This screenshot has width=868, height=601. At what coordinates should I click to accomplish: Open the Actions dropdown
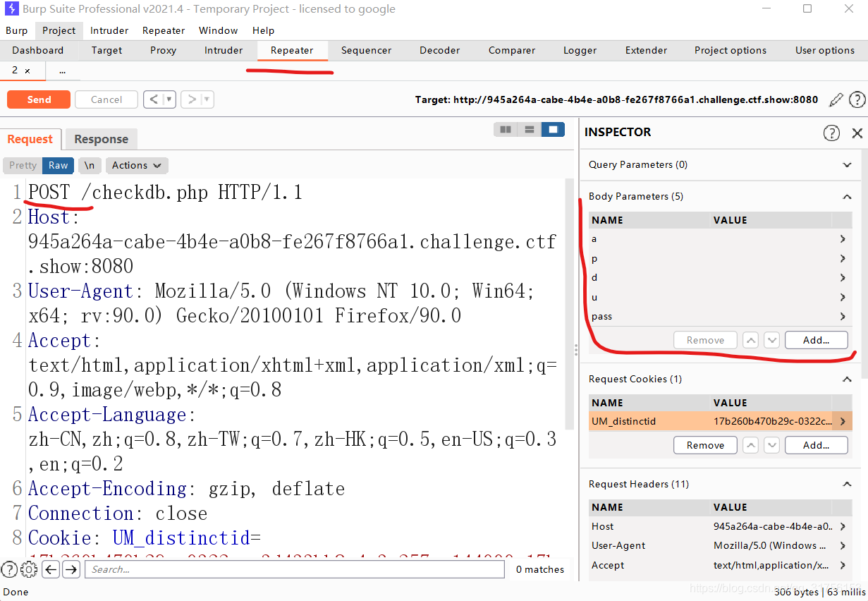pos(137,165)
